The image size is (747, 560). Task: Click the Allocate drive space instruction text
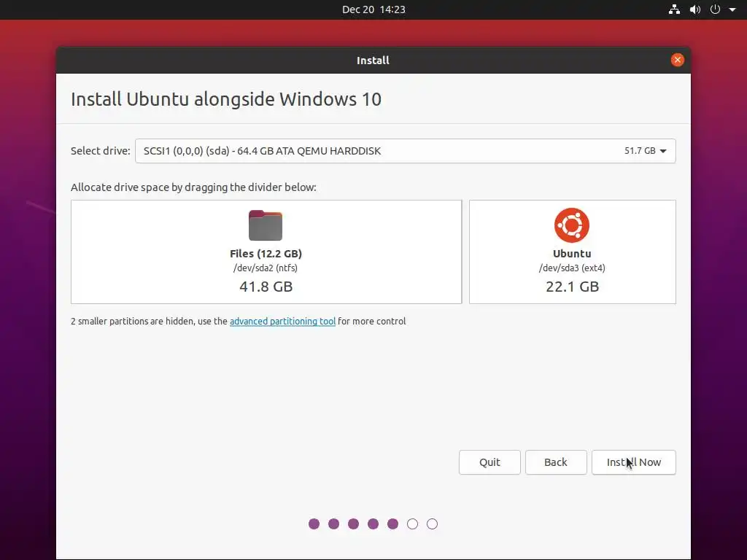[x=193, y=187]
